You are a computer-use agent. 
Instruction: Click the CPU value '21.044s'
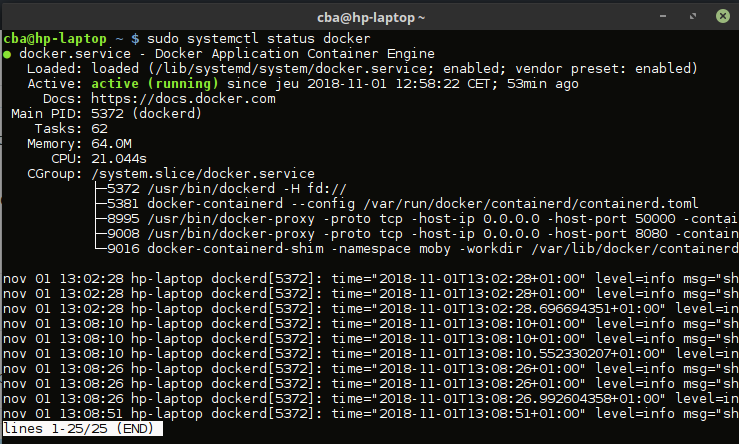tap(119, 159)
